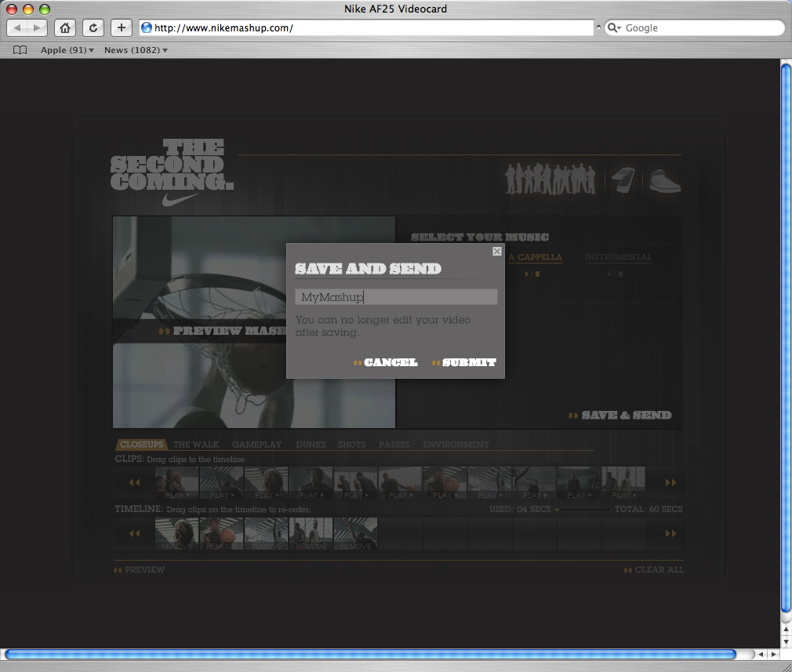Image resolution: width=792 pixels, height=672 pixels.
Task: Switch to THE WALK clips tab
Action: pyautogui.click(x=196, y=445)
